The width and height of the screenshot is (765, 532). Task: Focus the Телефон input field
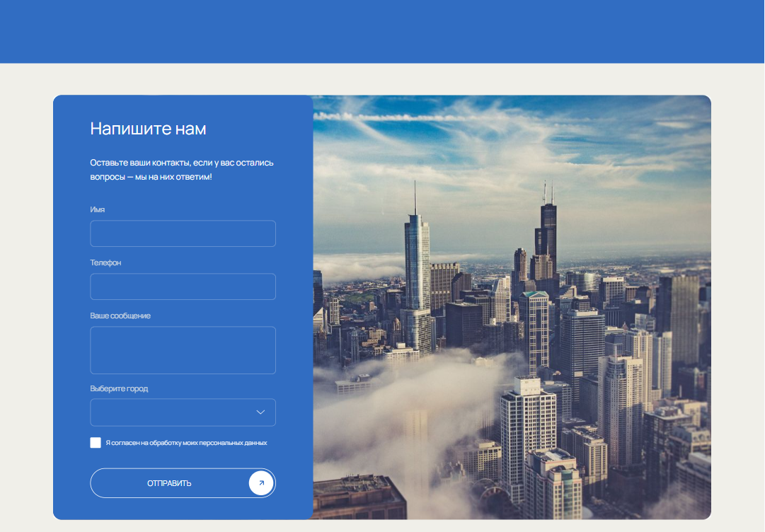click(183, 287)
